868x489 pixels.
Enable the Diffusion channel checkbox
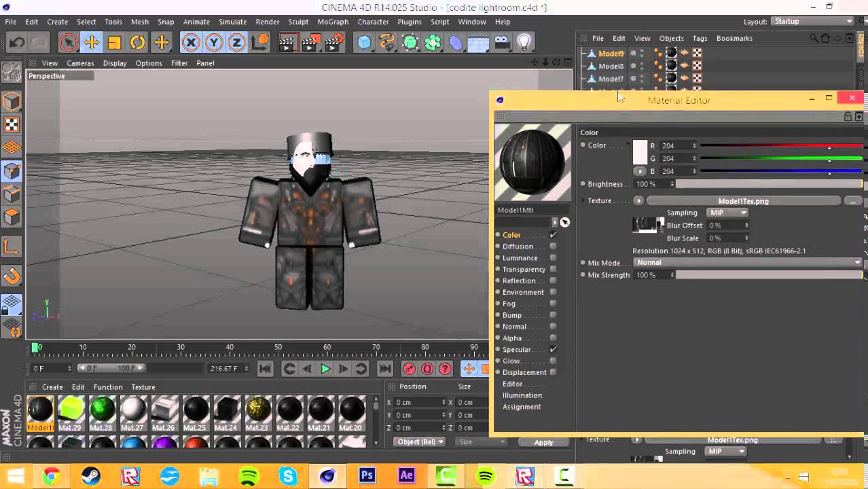pos(553,247)
